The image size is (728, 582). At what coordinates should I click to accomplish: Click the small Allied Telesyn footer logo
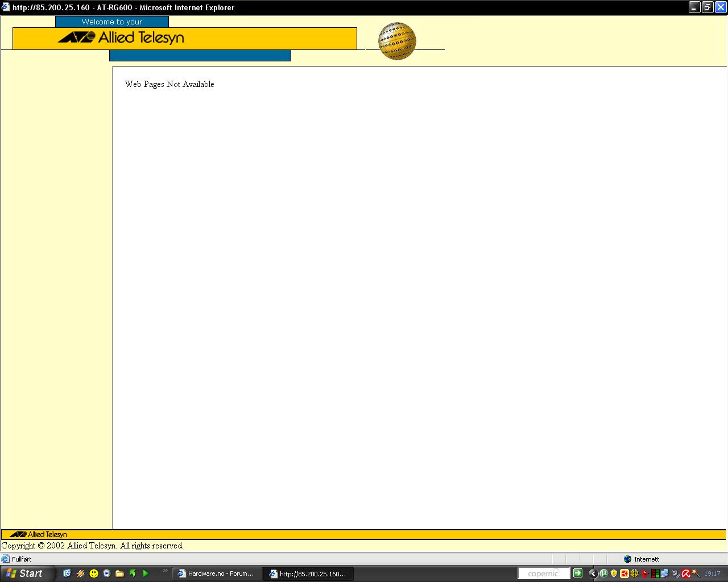[38, 534]
